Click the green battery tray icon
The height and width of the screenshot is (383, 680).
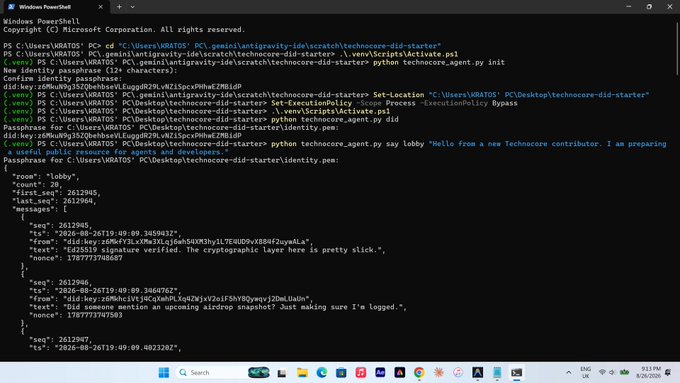(624, 373)
